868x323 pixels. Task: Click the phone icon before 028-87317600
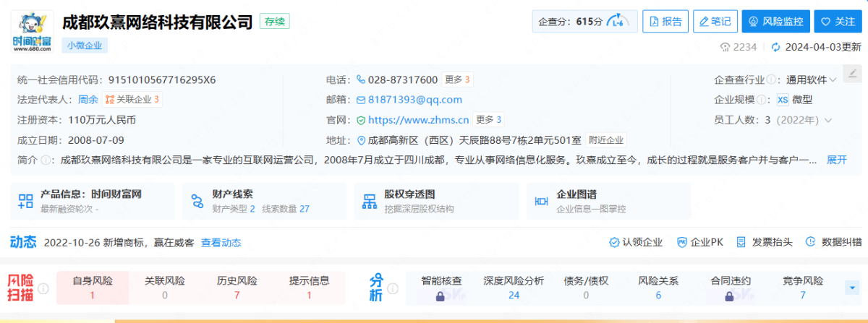362,79
